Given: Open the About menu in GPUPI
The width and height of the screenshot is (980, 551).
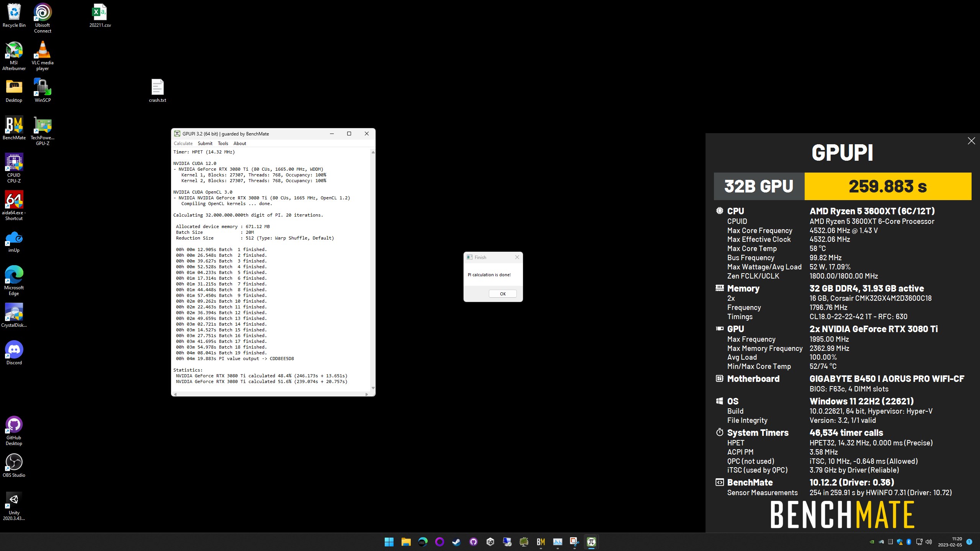Looking at the screenshot, I should tap(240, 143).
